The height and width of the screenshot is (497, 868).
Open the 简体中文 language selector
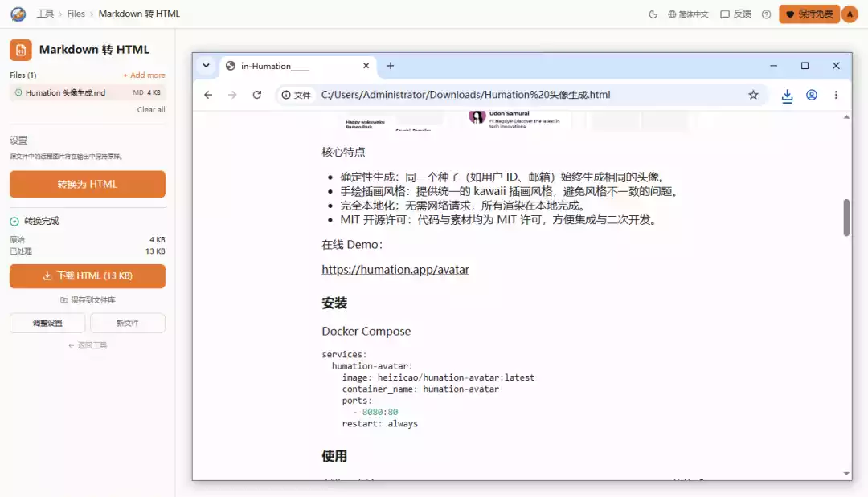[x=688, y=14]
